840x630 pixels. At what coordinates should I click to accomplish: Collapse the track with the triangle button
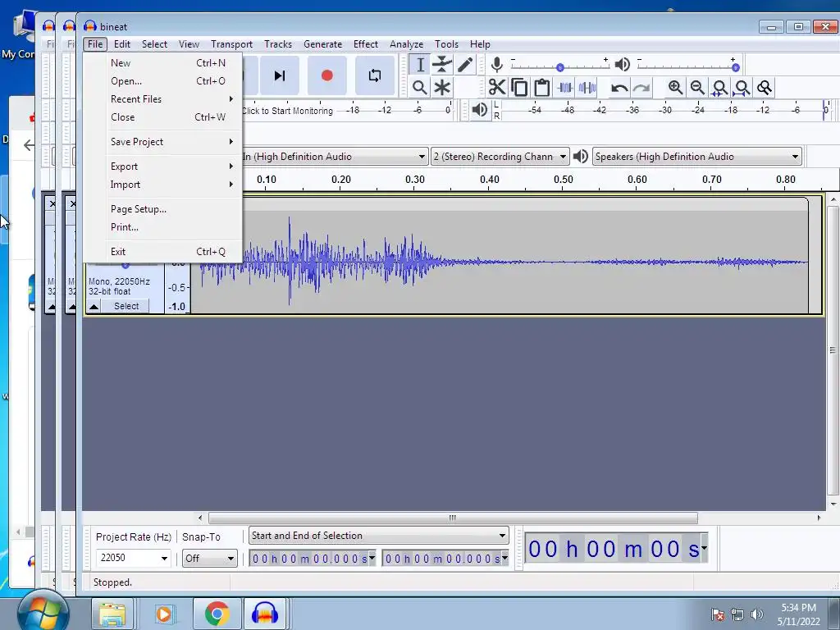(x=94, y=307)
